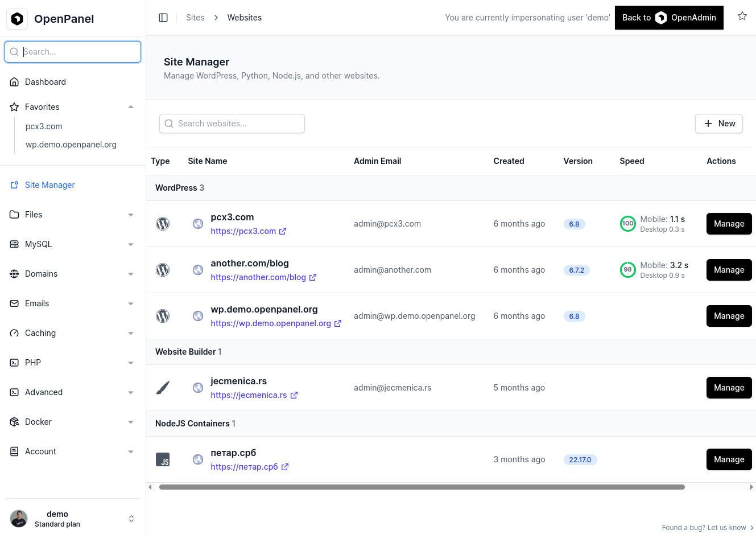Open the Dashboard from the sidebar
This screenshot has height=538, width=756.
tap(46, 81)
